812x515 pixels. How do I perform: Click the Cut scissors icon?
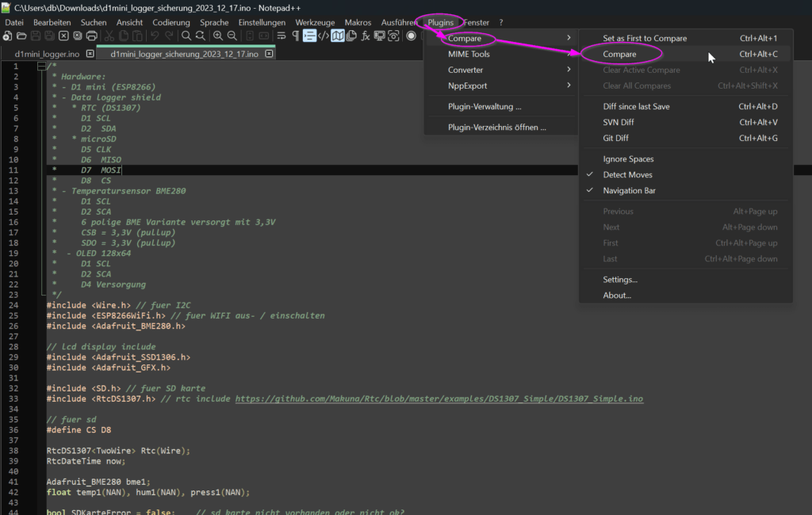(x=109, y=36)
